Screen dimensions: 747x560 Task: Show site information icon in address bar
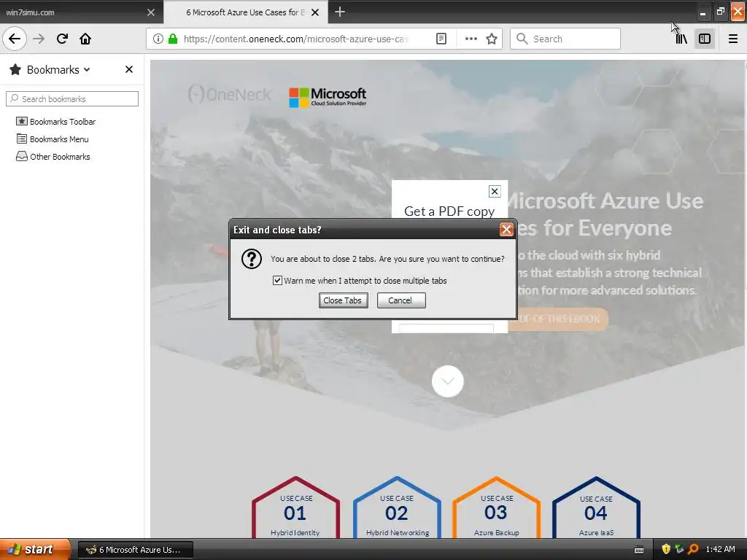[158, 39]
